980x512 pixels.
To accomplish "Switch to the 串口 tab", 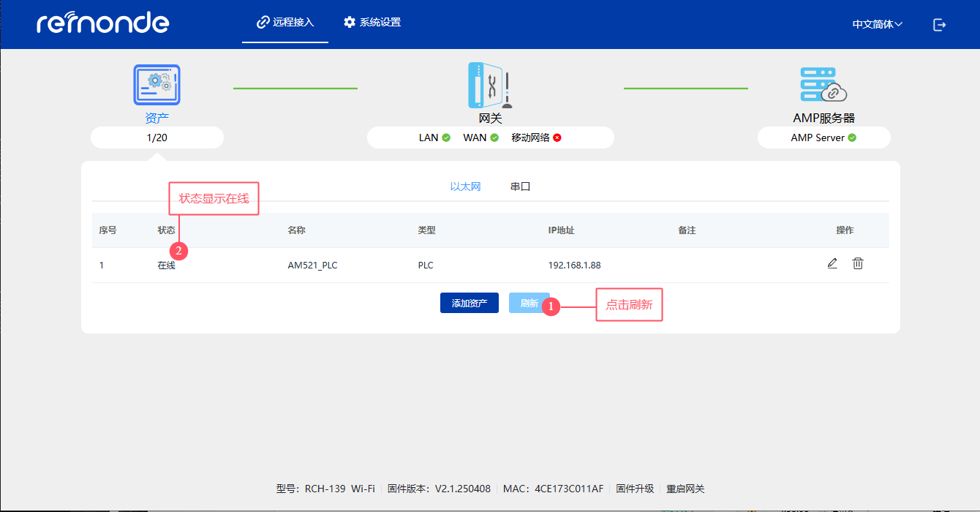I will point(520,187).
